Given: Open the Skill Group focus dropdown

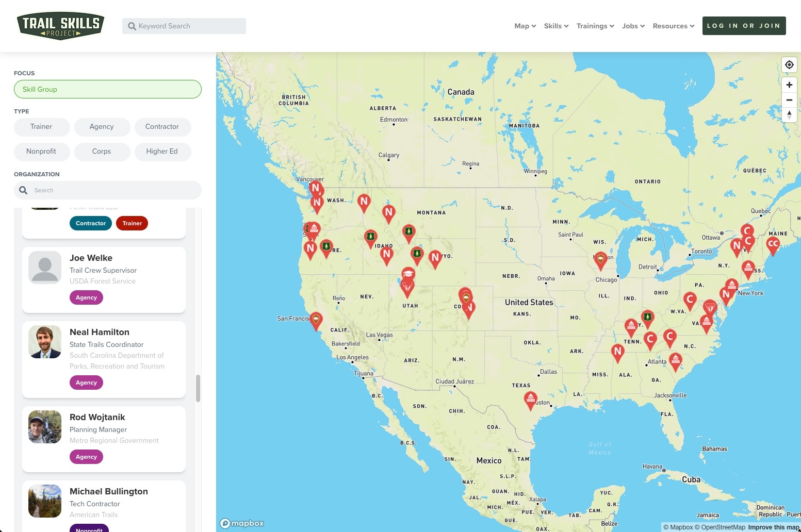Looking at the screenshot, I should click(x=108, y=89).
